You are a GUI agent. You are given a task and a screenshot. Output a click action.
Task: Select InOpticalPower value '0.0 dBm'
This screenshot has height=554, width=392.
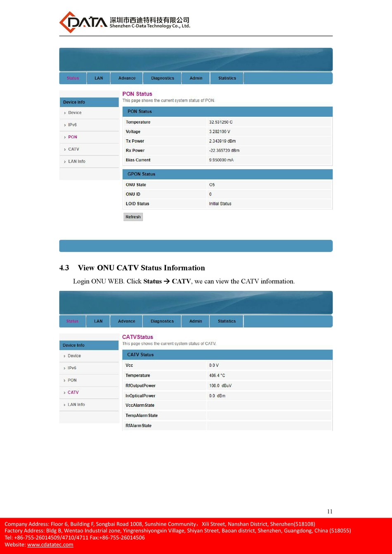pos(217,396)
